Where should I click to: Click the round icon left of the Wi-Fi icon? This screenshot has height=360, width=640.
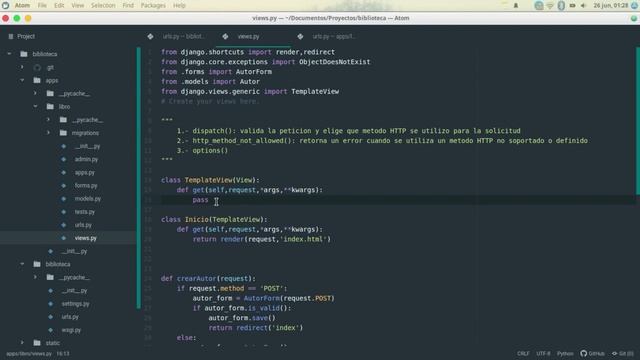(539, 5)
